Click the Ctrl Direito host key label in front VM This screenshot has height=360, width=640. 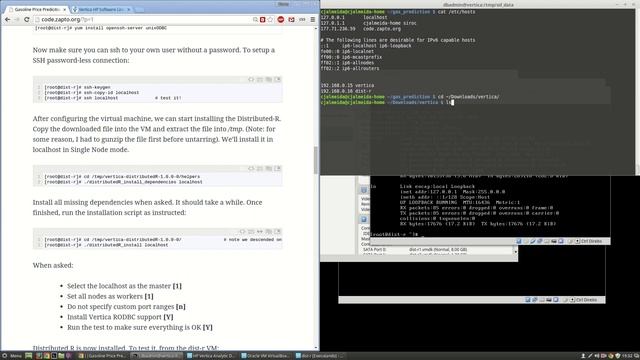(x=591, y=241)
